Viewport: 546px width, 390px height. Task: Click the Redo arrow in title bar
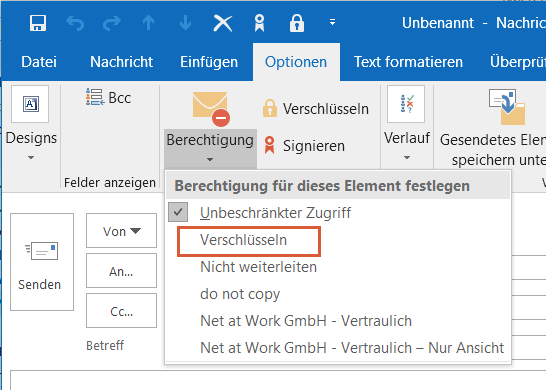tap(112, 23)
